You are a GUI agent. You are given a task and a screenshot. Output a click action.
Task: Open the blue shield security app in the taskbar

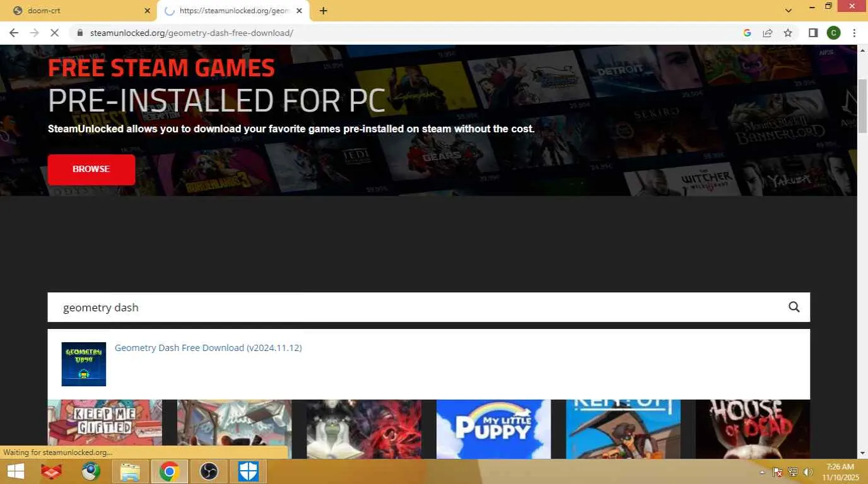pyautogui.click(x=248, y=471)
